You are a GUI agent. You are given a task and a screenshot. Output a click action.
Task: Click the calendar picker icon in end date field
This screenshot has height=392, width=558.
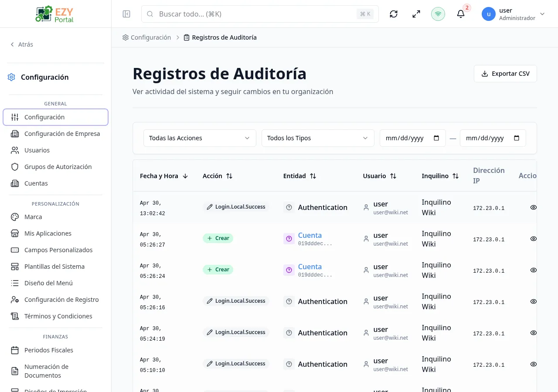point(517,138)
